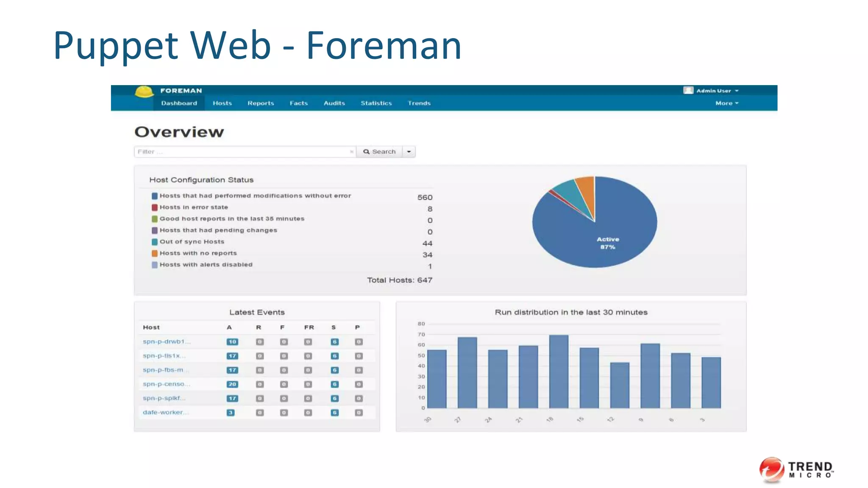Click the count 560 value
The height and width of the screenshot is (488, 868).
(x=425, y=197)
